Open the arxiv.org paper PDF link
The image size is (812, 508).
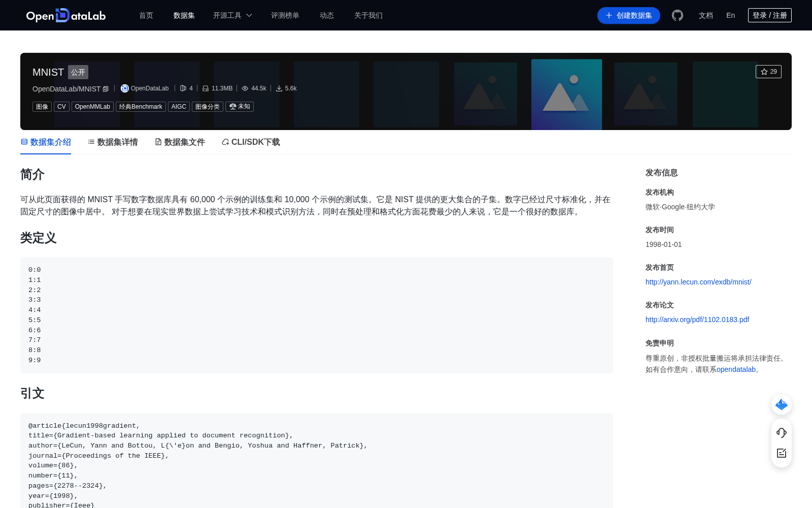coord(697,320)
